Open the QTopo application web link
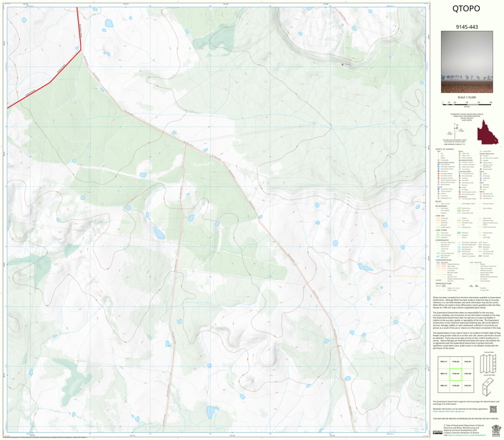 449,411
